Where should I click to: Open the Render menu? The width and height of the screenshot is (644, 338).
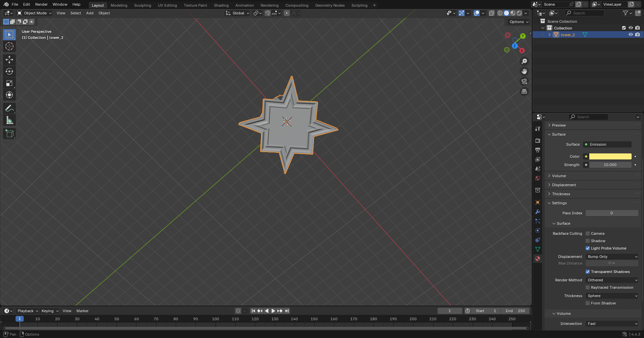41,4
